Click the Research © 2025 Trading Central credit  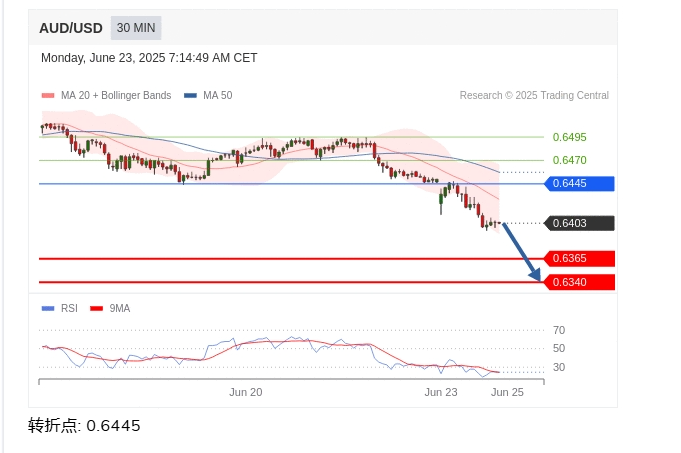(x=534, y=96)
